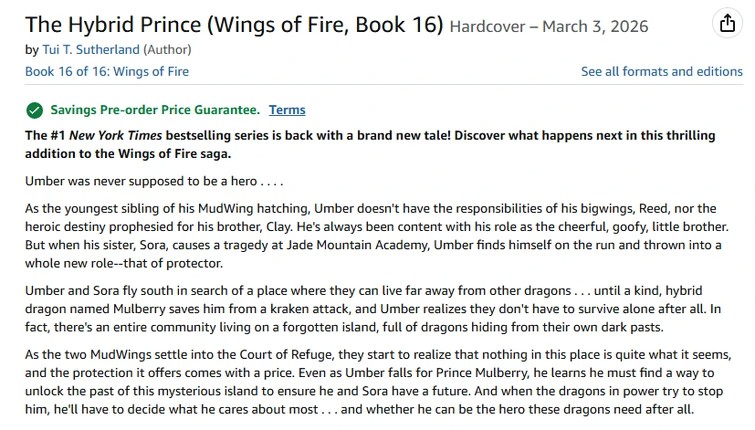Open the Terms link

287,110
